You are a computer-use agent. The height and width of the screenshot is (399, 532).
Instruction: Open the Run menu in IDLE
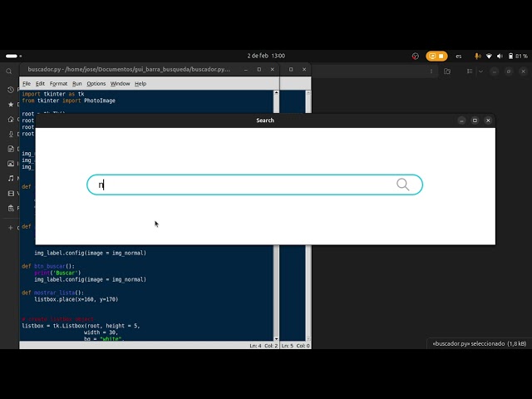77,83
